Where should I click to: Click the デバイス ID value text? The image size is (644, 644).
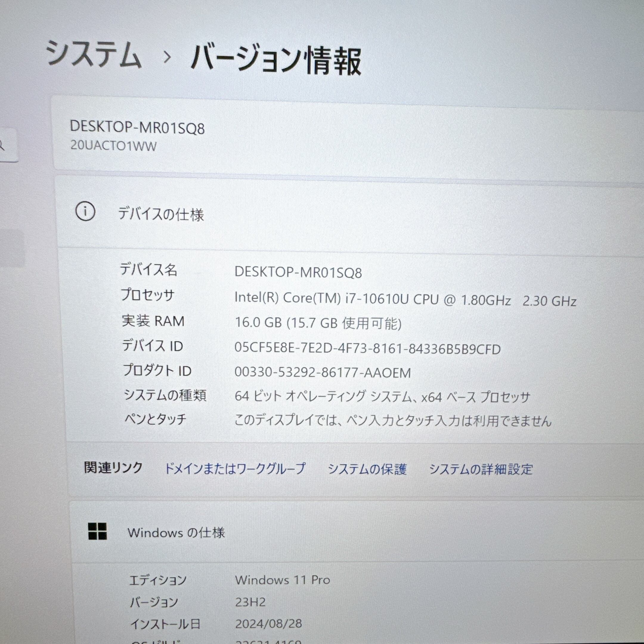pos(367,349)
